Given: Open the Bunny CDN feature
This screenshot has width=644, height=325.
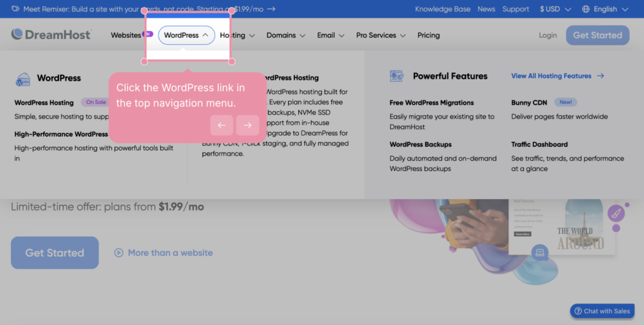Looking at the screenshot, I should pyautogui.click(x=529, y=103).
